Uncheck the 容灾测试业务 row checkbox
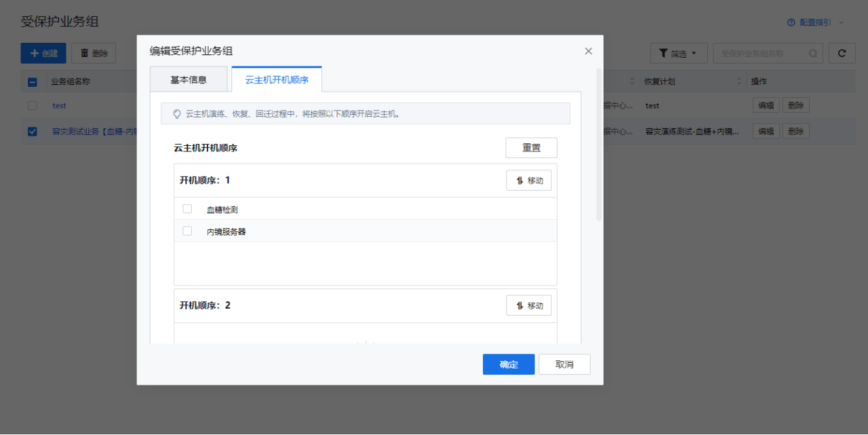 (x=33, y=132)
